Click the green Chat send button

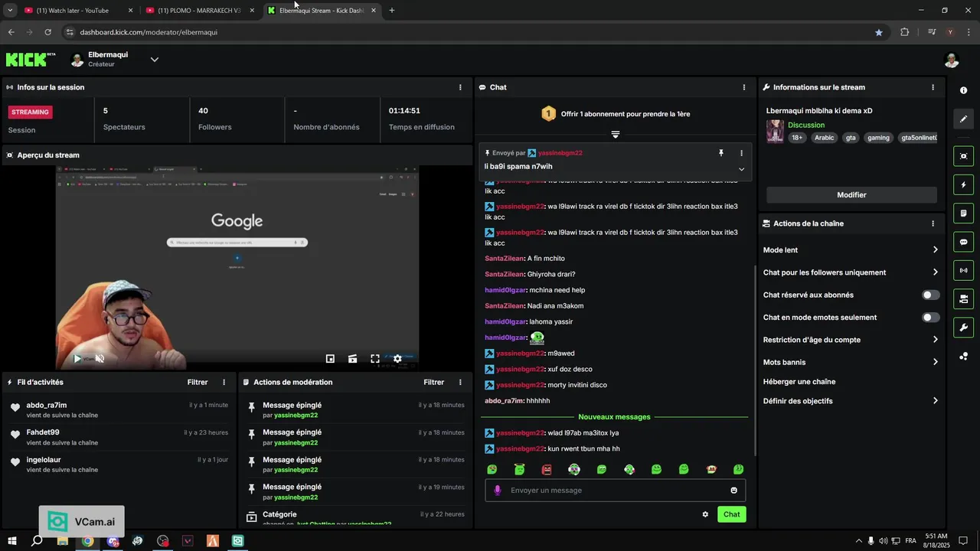[x=732, y=514]
